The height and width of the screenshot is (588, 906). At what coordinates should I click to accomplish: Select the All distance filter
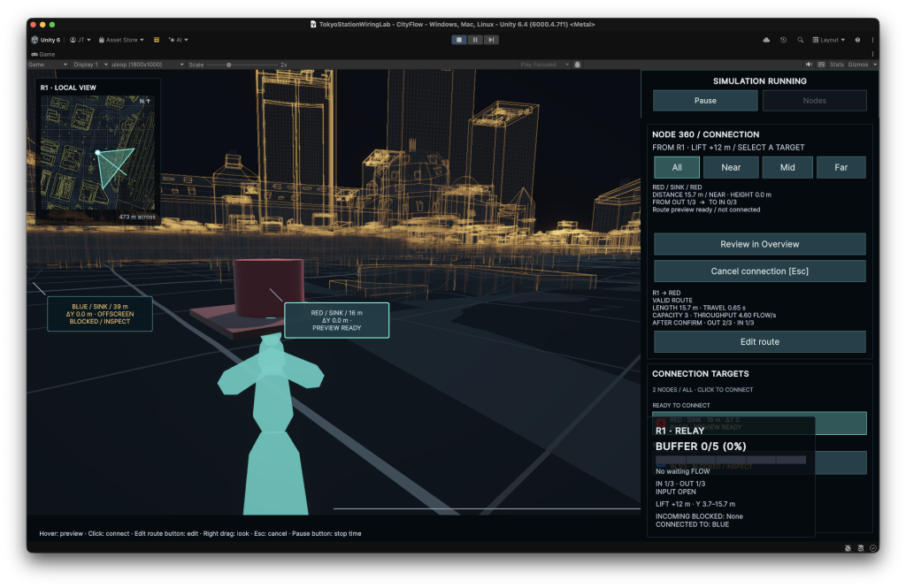(677, 167)
